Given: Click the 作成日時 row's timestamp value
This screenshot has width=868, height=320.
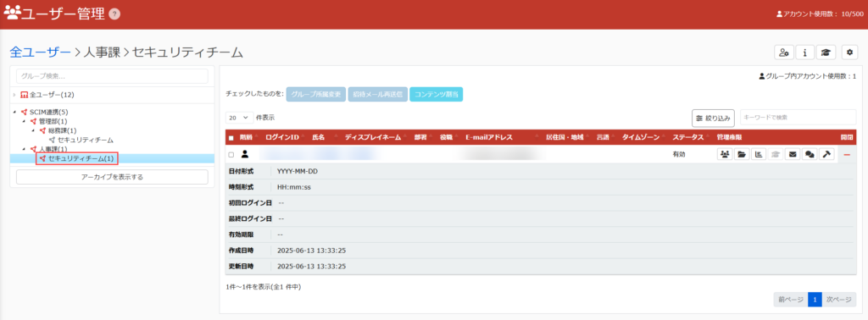Looking at the screenshot, I should [312, 251].
